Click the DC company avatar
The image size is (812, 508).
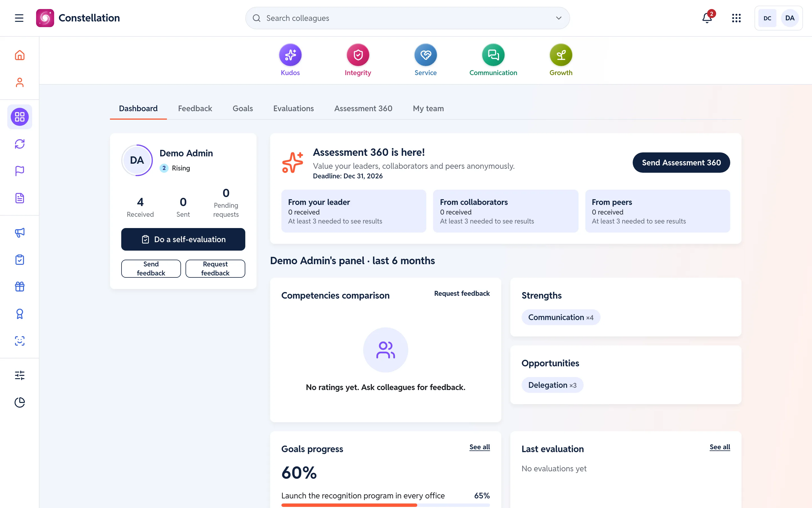point(767,18)
